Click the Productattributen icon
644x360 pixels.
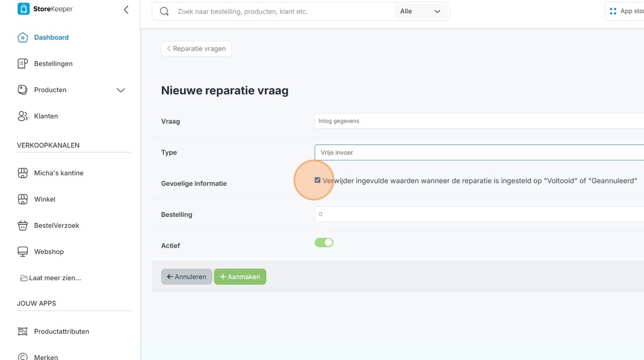click(x=22, y=332)
